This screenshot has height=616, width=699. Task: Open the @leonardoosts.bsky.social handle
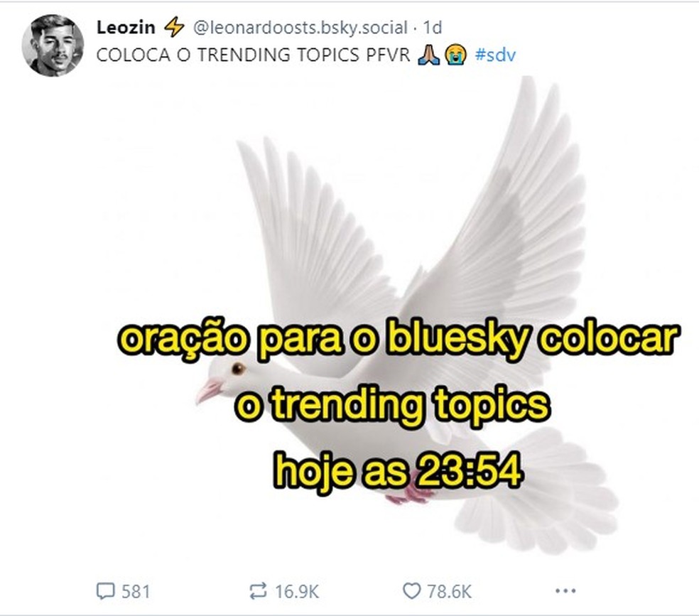click(x=300, y=28)
